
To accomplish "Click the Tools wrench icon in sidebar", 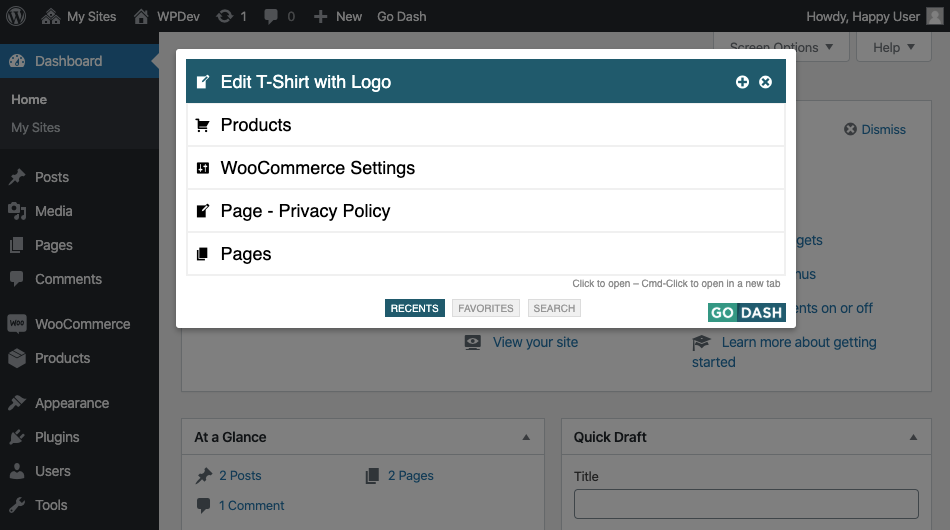I will tap(17, 505).
